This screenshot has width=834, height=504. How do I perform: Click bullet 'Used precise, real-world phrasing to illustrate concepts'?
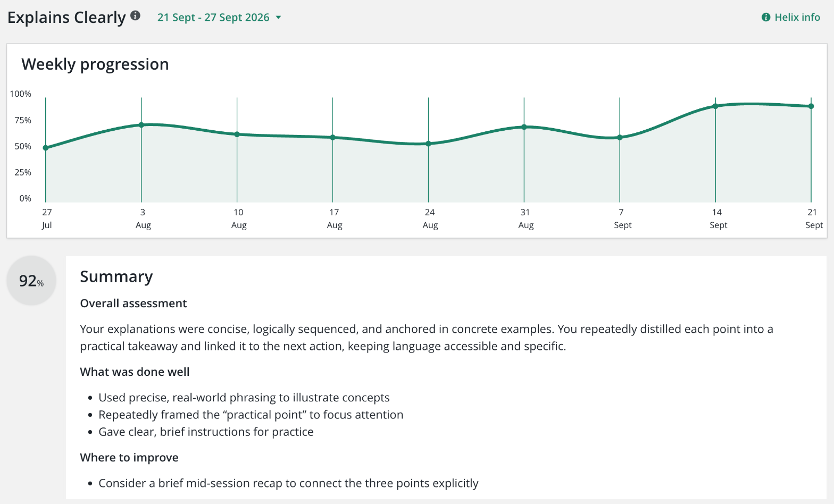244,398
